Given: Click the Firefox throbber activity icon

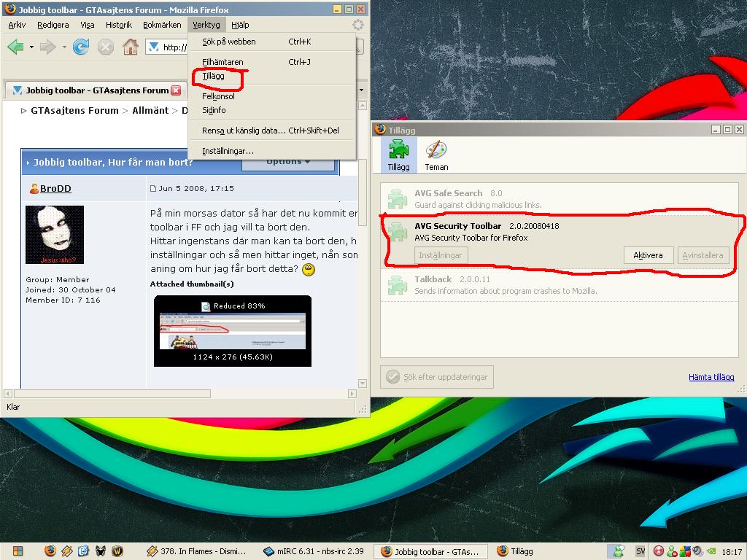Looking at the screenshot, I should (x=357, y=25).
